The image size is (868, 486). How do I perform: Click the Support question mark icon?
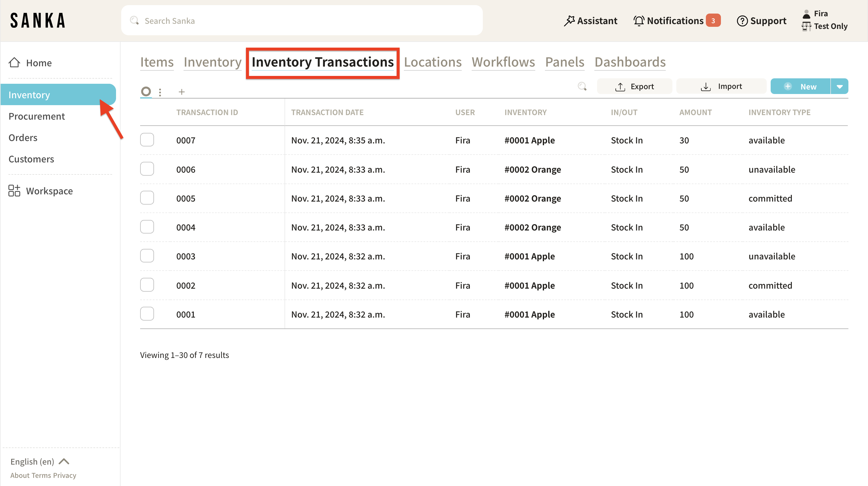pyautogui.click(x=742, y=21)
